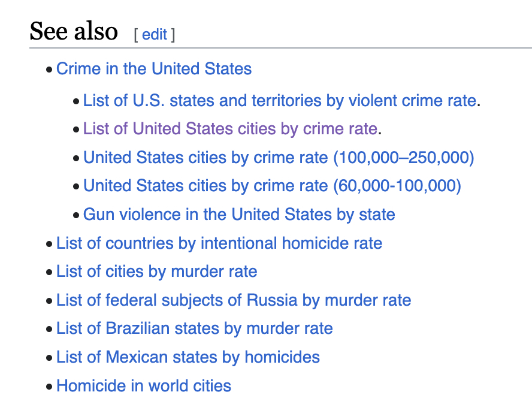The height and width of the screenshot is (410, 532).
Task: Select List of Brazilian states by murder rate
Action: pyautogui.click(x=195, y=328)
